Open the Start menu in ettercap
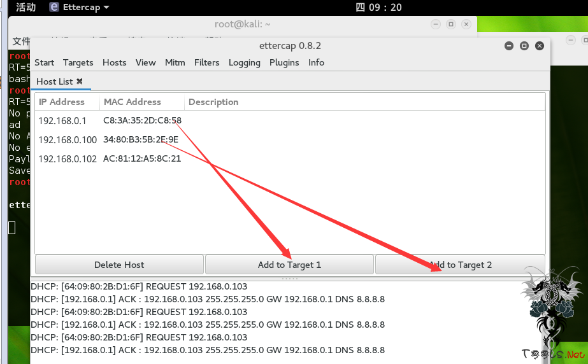 tap(44, 62)
